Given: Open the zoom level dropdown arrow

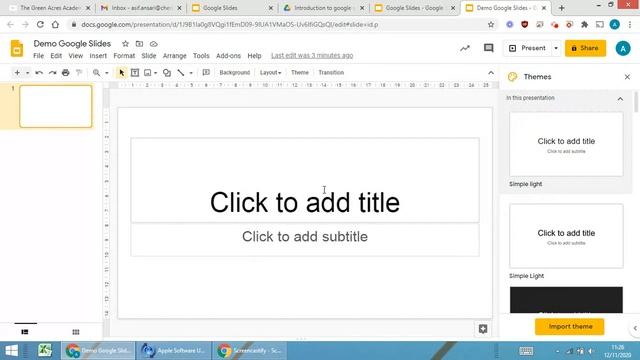Looking at the screenshot, I should pyautogui.click(x=107, y=73).
